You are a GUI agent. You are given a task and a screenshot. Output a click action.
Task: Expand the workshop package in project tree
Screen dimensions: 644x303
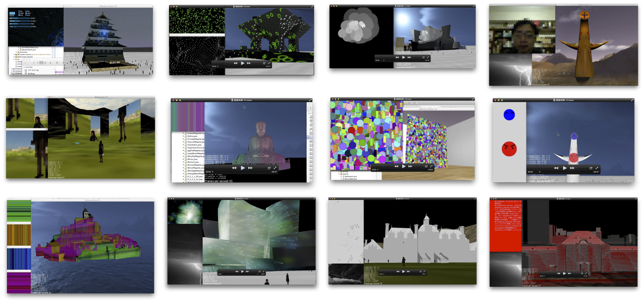pos(16,52)
